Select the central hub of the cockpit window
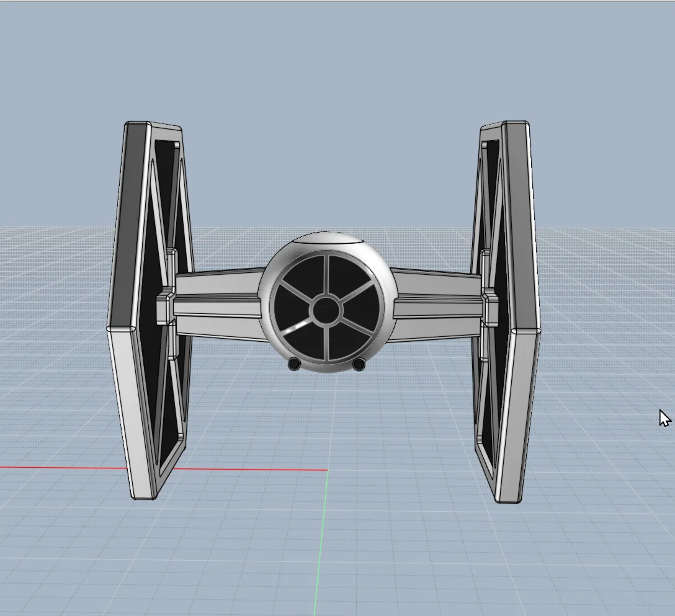Image resolution: width=675 pixels, height=616 pixels. 326,310
